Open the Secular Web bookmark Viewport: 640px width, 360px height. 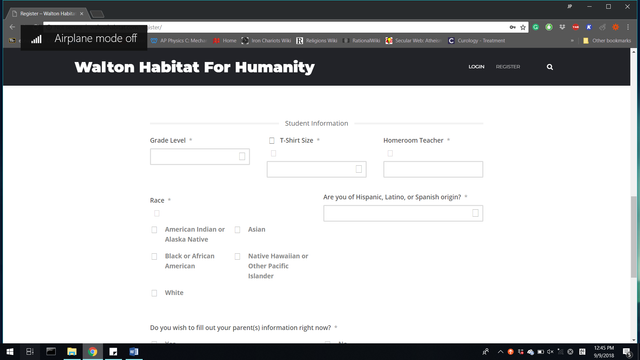tap(413, 41)
